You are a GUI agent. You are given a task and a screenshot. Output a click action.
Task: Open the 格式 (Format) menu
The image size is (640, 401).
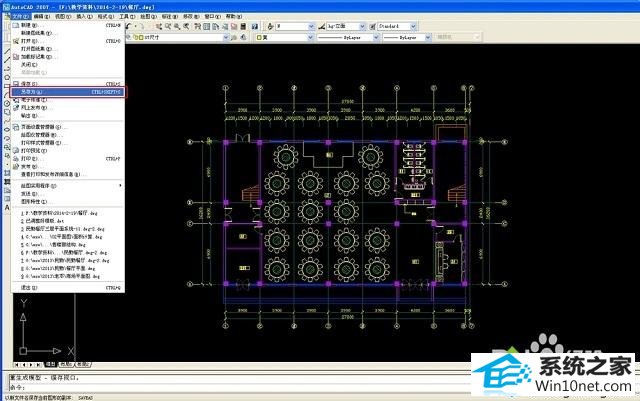click(105, 16)
